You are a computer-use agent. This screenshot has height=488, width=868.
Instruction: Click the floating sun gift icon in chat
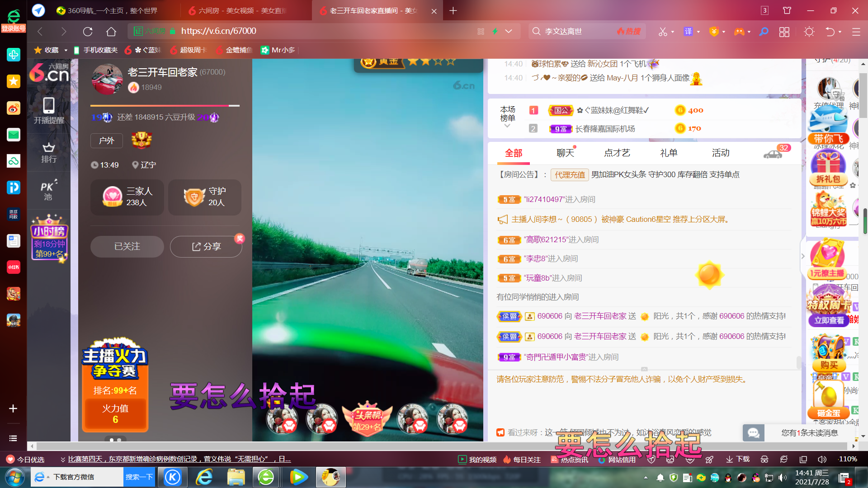coord(709,275)
